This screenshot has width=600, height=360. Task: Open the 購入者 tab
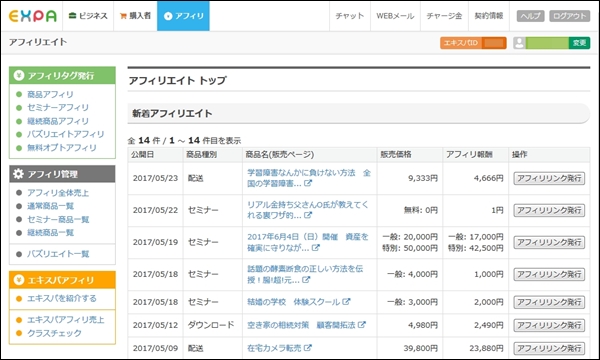click(x=135, y=16)
